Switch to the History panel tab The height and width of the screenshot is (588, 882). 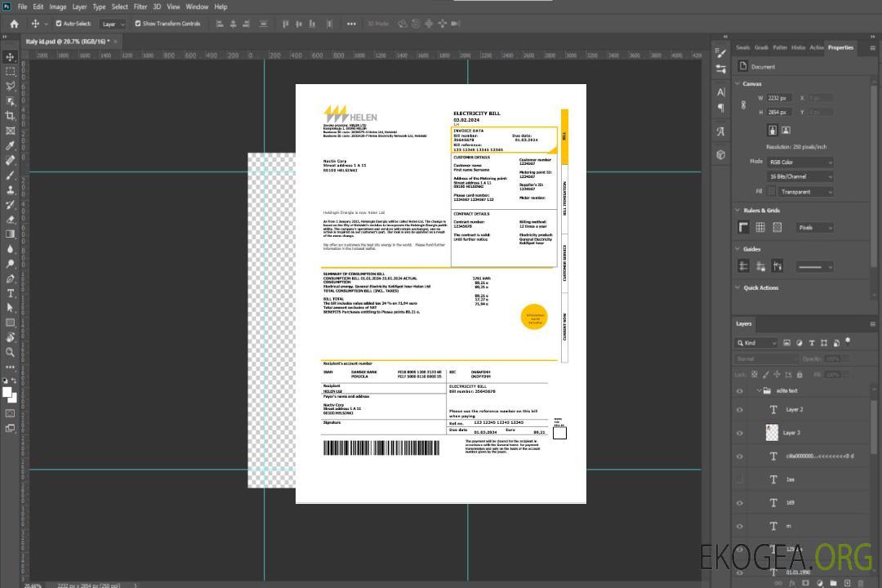[x=799, y=47]
